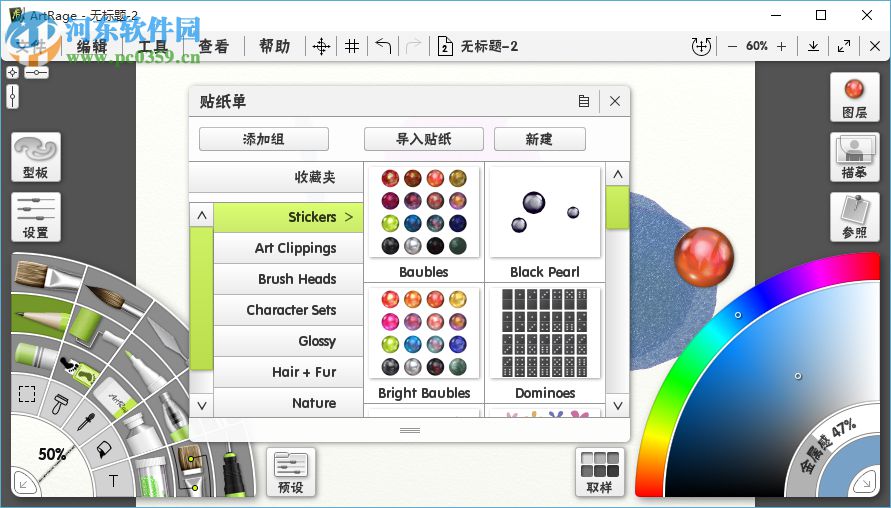891x508 pixels.
Task: Choose the Baubles sticker sheet thumbnail
Action: (x=424, y=212)
